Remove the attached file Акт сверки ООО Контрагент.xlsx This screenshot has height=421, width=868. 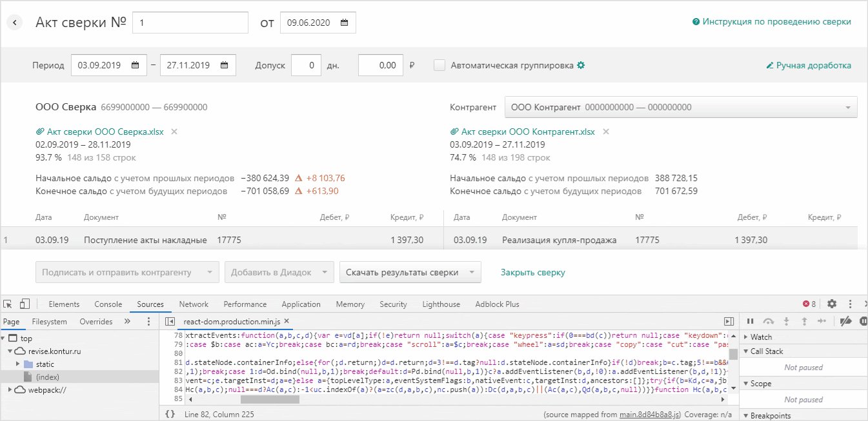(605, 132)
